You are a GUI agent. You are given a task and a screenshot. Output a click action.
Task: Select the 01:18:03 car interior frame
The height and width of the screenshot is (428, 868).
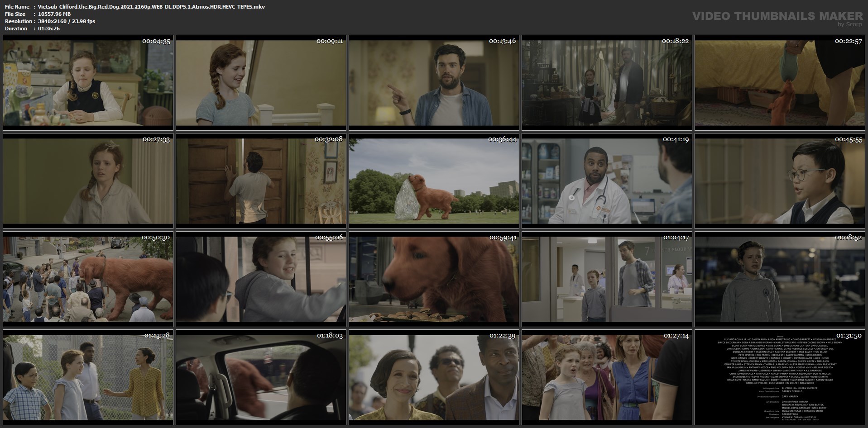coord(261,377)
